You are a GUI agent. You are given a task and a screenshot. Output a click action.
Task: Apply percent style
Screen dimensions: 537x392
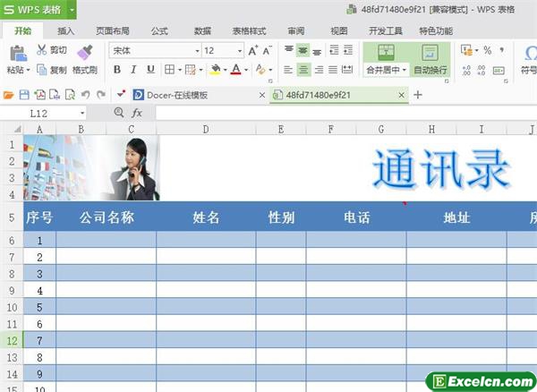(488, 50)
